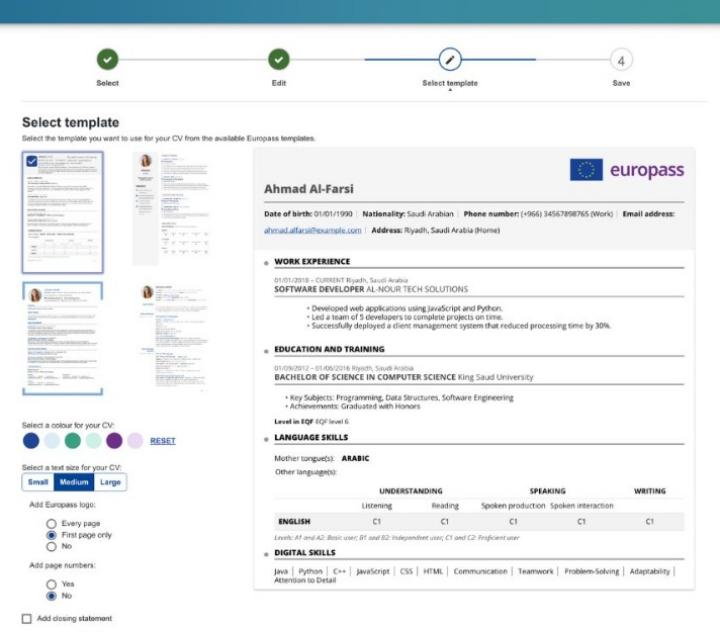Choose the purple CV colour
Viewport: 720px width, 637px height.
coord(114,440)
